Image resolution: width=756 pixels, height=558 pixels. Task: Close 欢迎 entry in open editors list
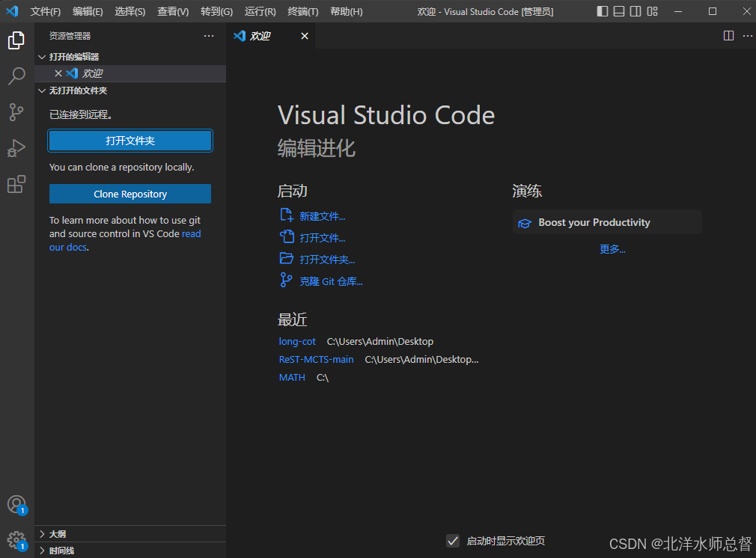pyautogui.click(x=58, y=73)
